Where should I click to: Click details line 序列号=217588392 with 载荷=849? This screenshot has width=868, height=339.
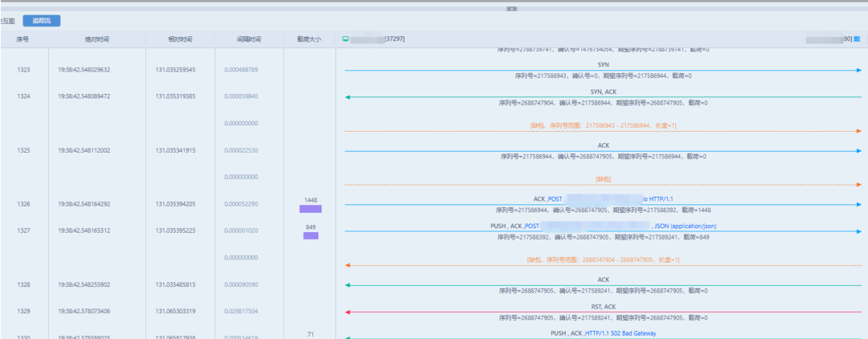(603, 237)
